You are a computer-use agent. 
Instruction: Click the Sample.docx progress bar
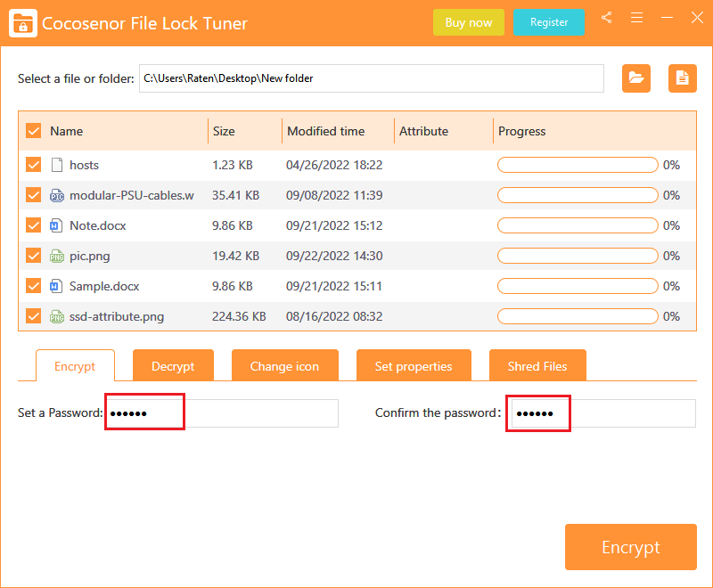click(x=578, y=286)
